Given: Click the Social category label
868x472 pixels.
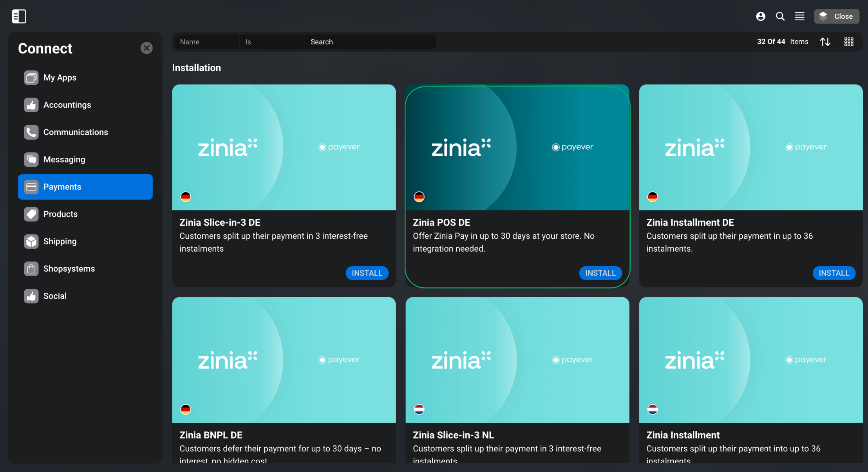Looking at the screenshot, I should click(55, 296).
